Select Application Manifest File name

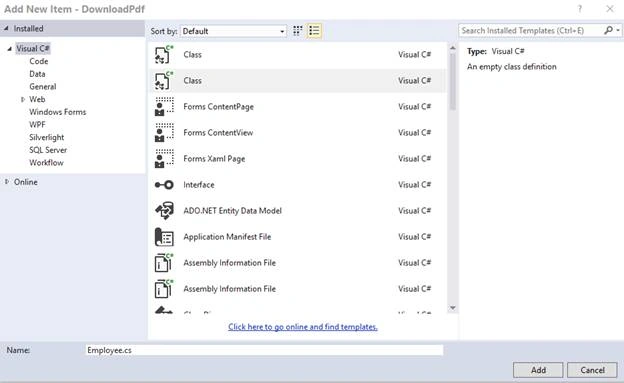point(227,237)
